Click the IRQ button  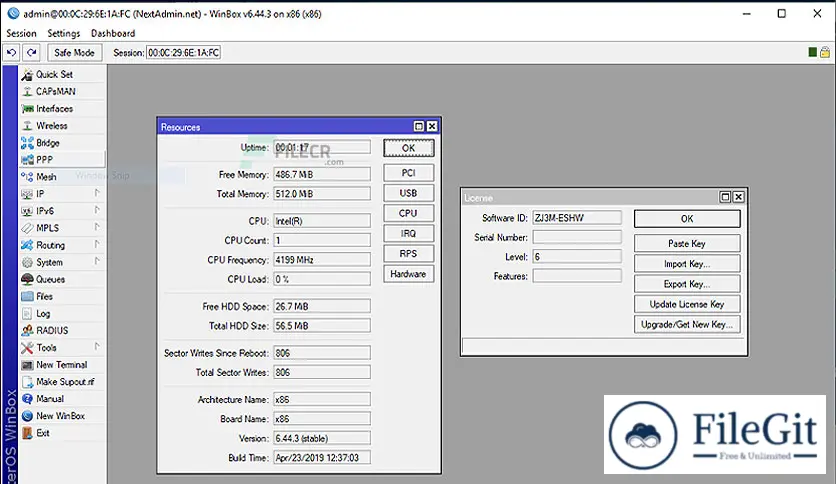[408, 233]
